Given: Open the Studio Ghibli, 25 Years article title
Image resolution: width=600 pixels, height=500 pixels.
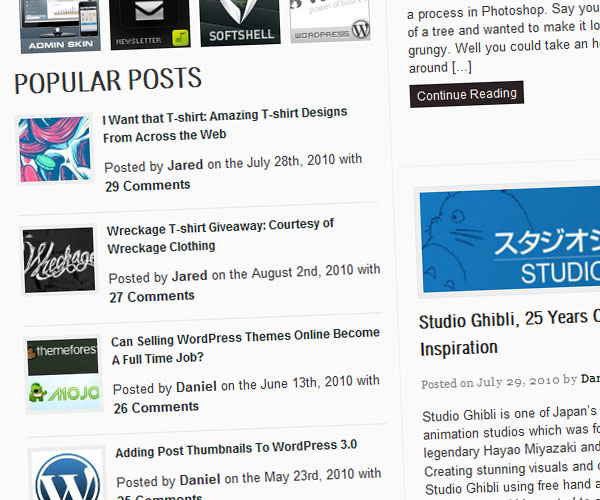Looking at the screenshot, I should pos(509,334).
